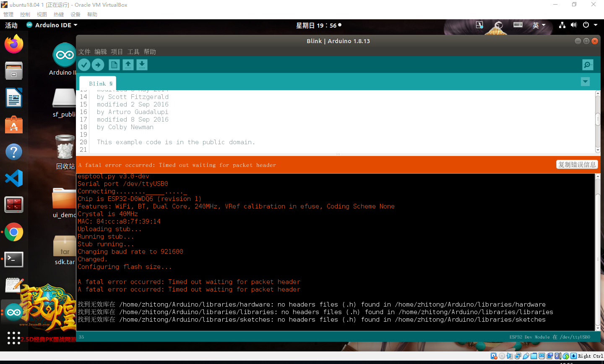Create a new sketch with the New icon

click(x=114, y=65)
